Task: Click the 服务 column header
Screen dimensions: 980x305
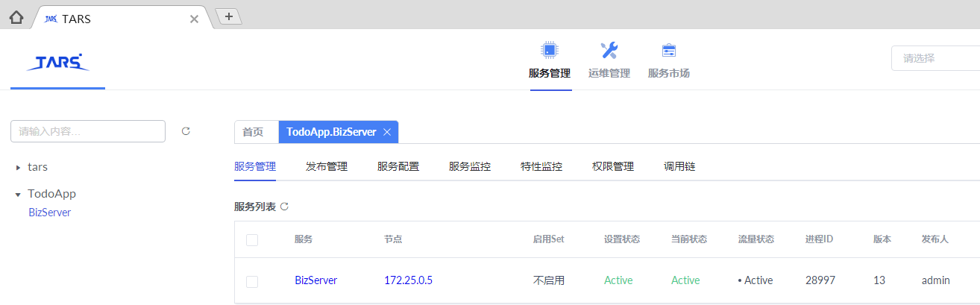Action: [x=304, y=239]
